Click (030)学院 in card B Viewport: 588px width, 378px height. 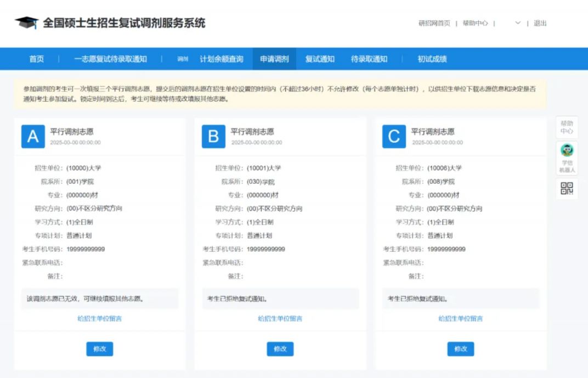261,182
